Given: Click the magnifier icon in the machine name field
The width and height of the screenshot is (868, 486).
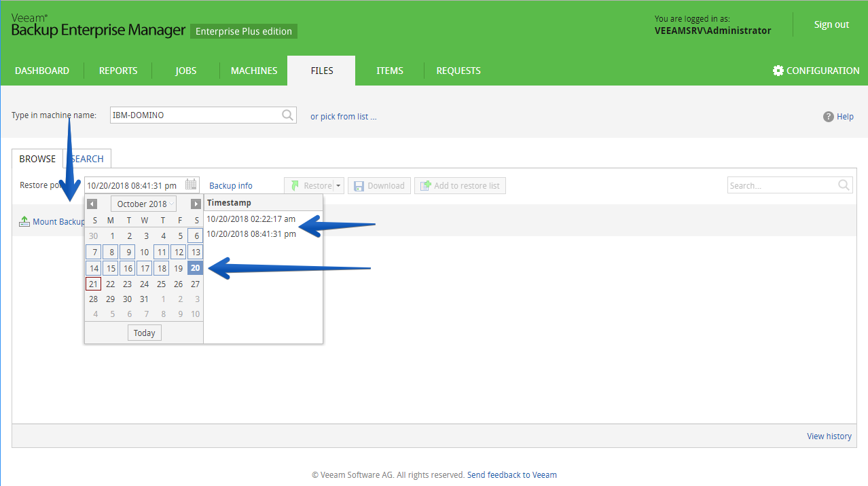Looking at the screenshot, I should coord(288,115).
